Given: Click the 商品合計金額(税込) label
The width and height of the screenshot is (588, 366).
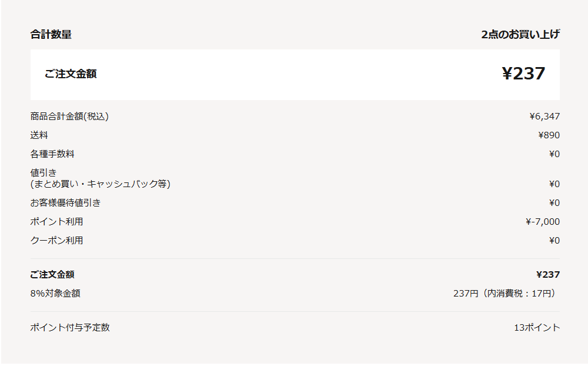Looking at the screenshot, I should 69,117.
